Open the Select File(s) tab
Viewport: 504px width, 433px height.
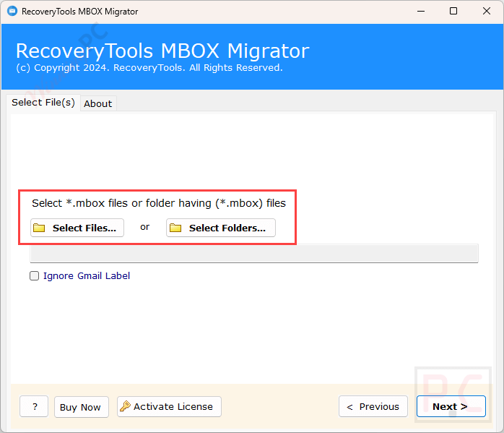pos(43,103)
